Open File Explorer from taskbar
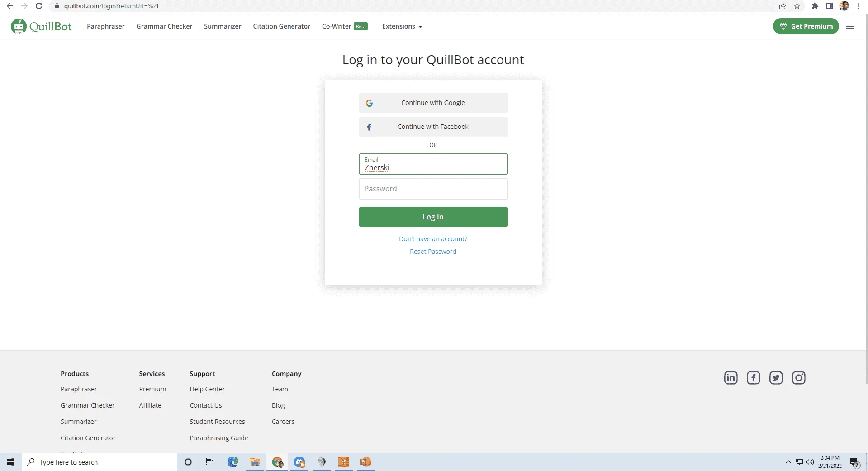The width and height of the screenshot is (868, 471). click(255, 462)
